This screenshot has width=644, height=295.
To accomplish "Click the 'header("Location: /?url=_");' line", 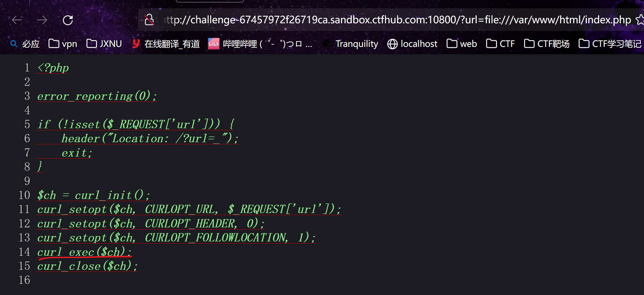I will point(150,138).
